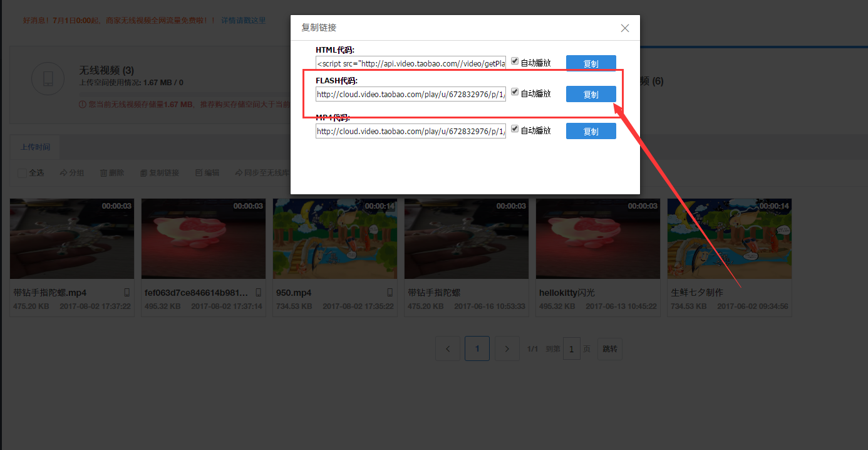
Task: Click the file name hellokitty闪光
Action: 567,293
